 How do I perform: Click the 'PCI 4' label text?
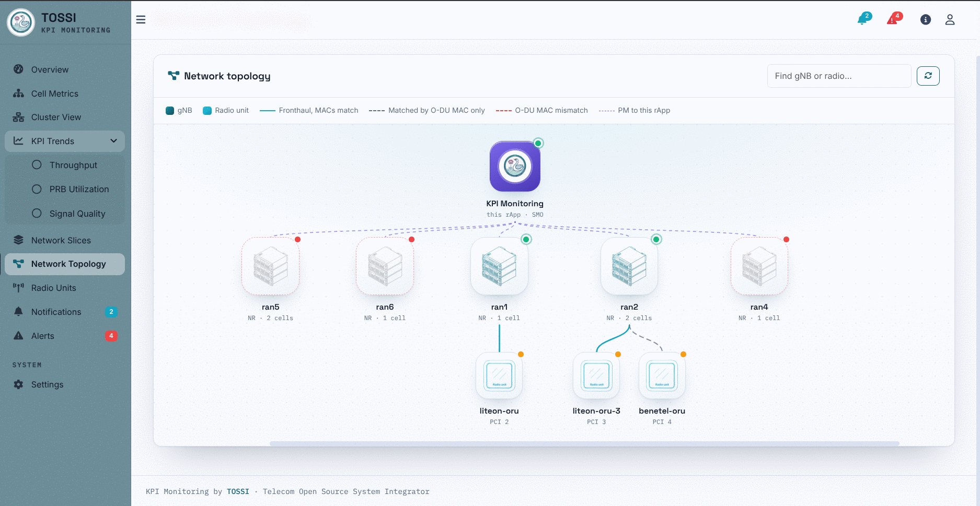pos(662,422)
